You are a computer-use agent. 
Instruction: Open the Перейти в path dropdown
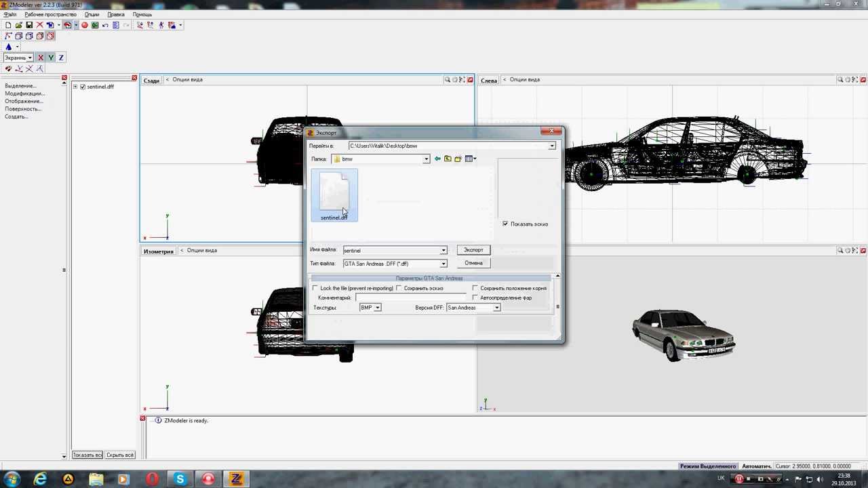552,146
